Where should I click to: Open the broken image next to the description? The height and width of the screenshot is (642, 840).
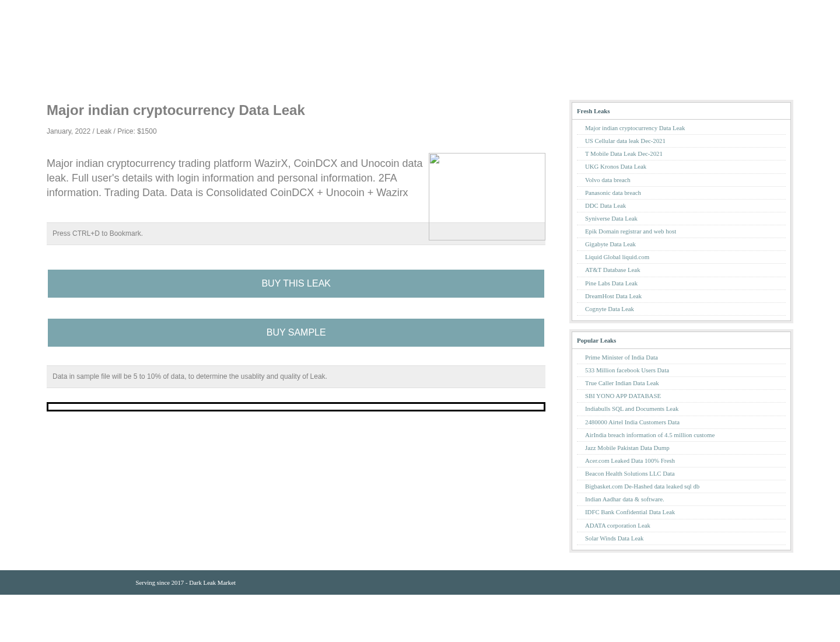click(x=487, y=197)
